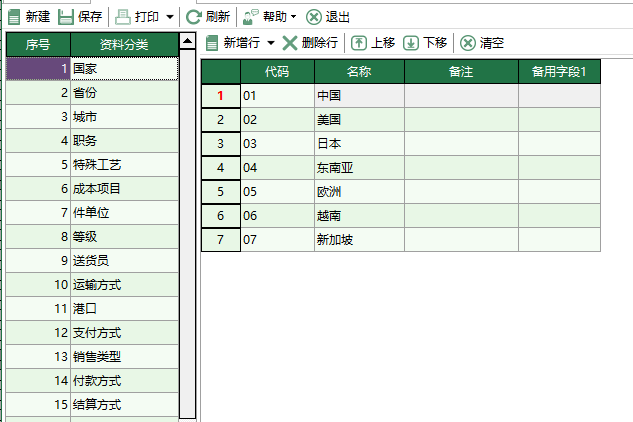Image resolution: width=633 pixels, height=422 pixels.
Task: Select row header 1 in the data table
Action: [220, 96]
